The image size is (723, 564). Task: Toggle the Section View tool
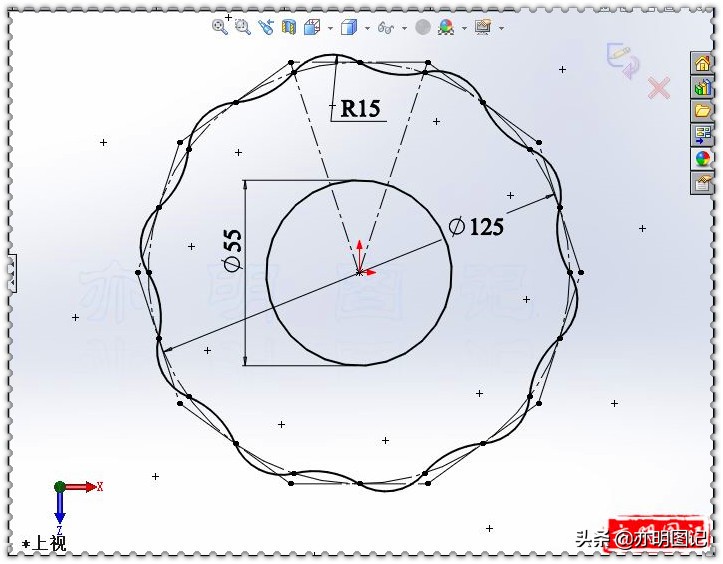pos(288,28)
